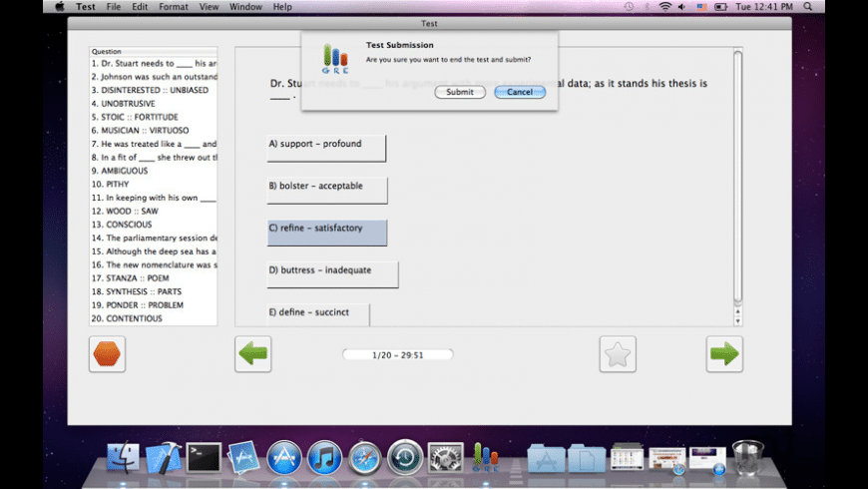Select answer C) refine – satisfactory

[327, 233]
